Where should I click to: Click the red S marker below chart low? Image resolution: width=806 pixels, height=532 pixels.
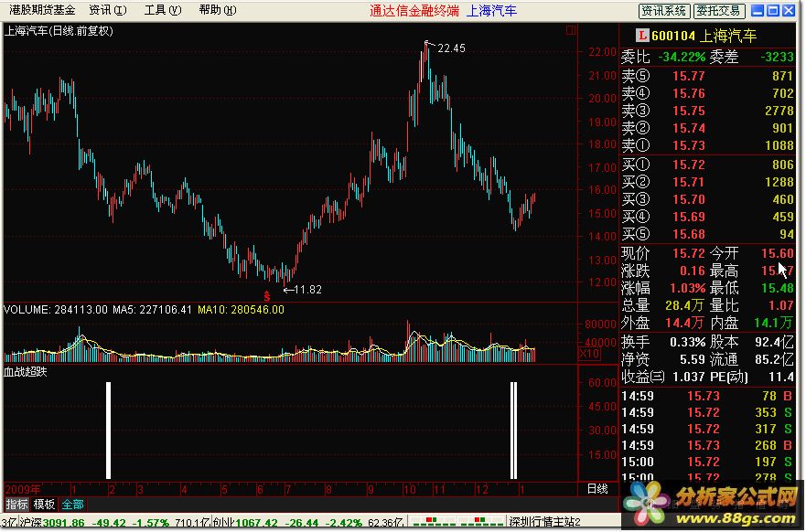267,296
